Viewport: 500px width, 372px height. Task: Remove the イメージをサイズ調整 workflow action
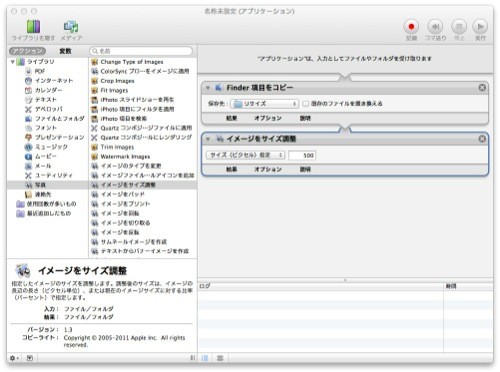[482, 139]
